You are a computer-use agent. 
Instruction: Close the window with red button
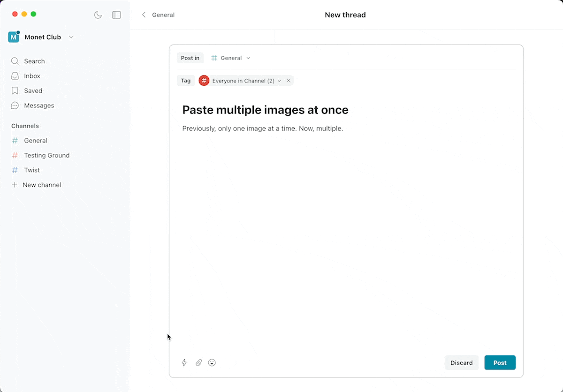pos(15,14)
